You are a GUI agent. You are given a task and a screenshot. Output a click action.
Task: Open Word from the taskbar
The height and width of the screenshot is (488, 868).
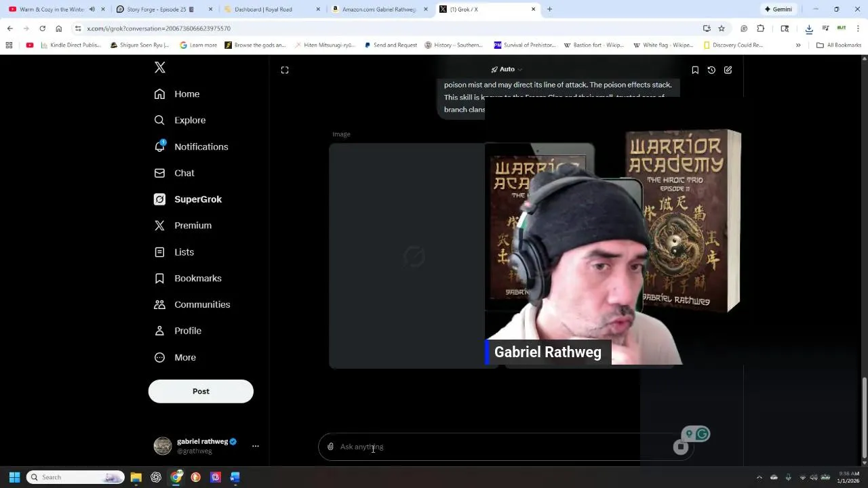[235, 477]
